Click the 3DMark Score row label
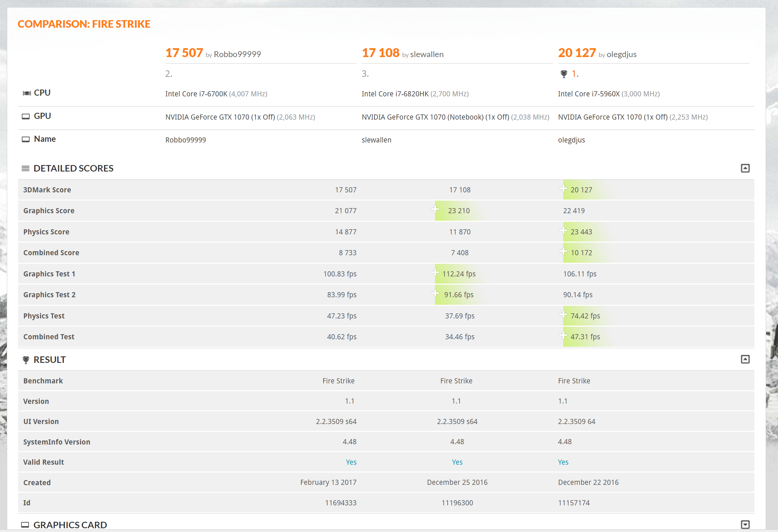This screenshot has width=778, height=532. 47,190
